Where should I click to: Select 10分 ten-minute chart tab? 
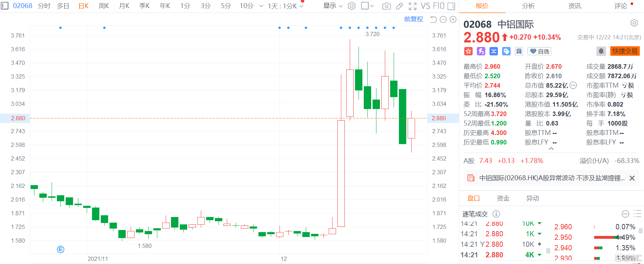pos(247,6)
